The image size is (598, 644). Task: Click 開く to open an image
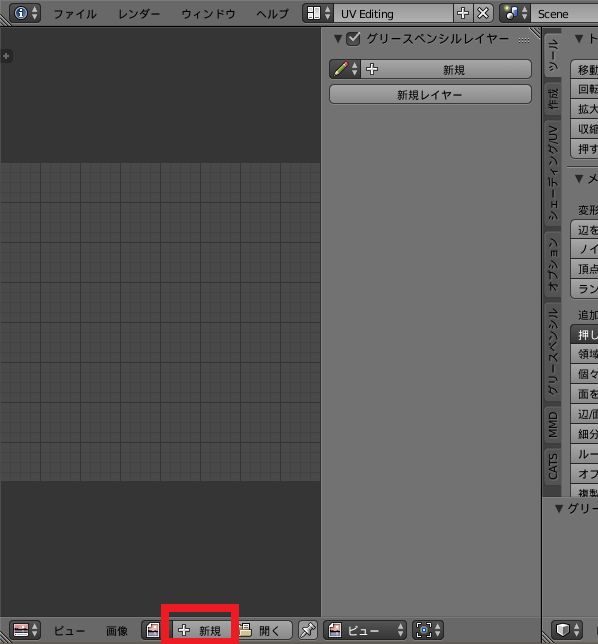[x=263, y=630]
